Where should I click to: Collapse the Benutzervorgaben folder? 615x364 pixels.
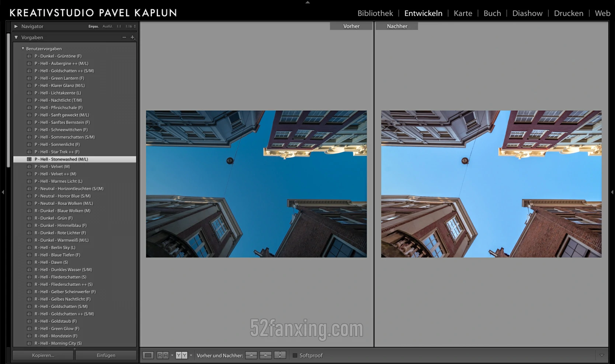tap(23, 48)
